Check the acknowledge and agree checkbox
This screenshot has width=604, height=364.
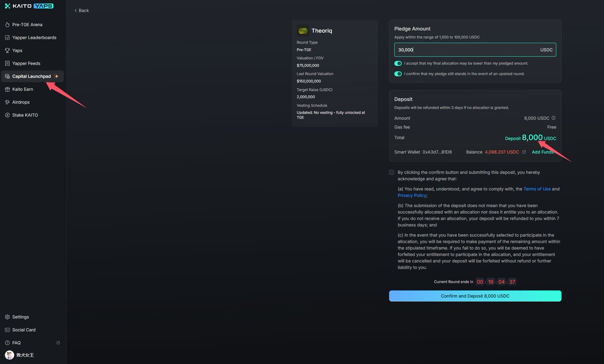(392, 172)
